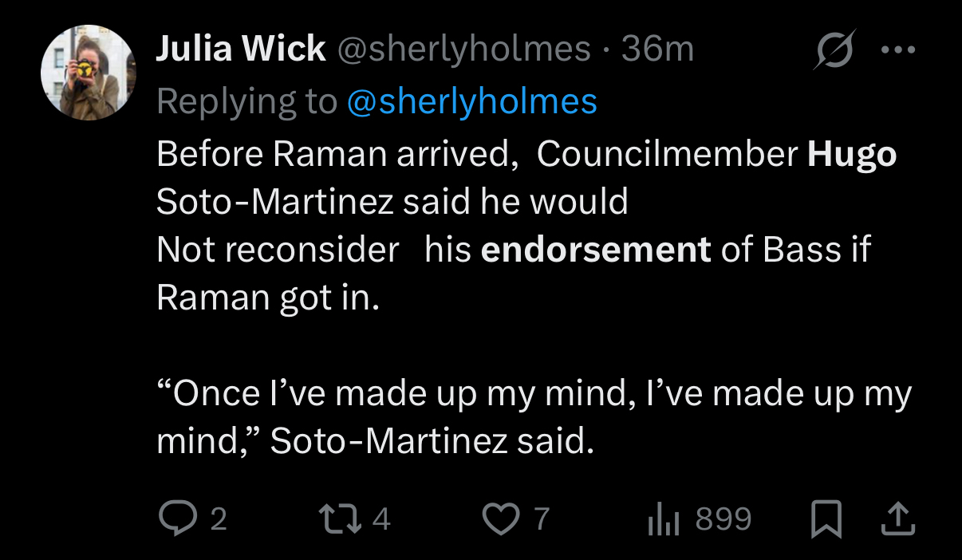Open the tweet via the 36m timestamp
Viewport: 962px width, 560px height.
[657, 50]
